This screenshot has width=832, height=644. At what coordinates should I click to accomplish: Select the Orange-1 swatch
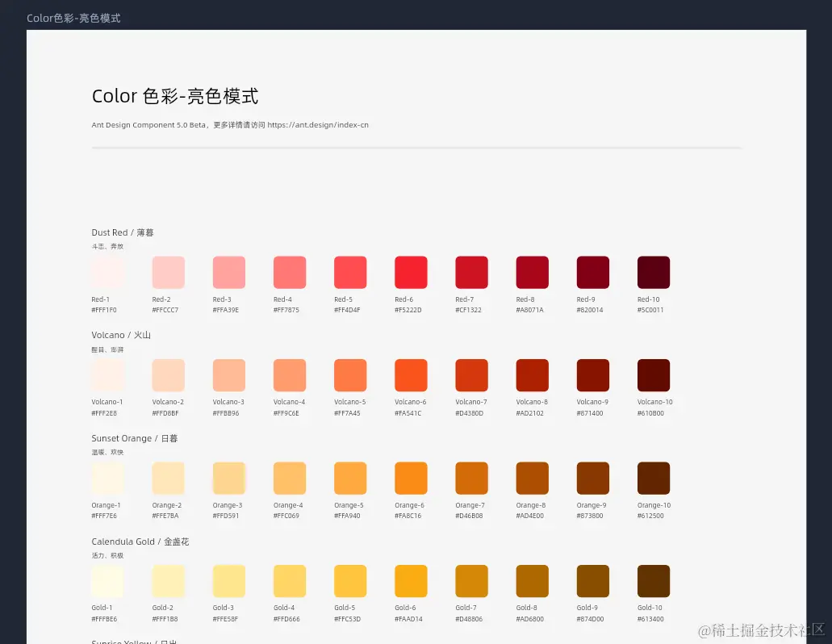107,479
